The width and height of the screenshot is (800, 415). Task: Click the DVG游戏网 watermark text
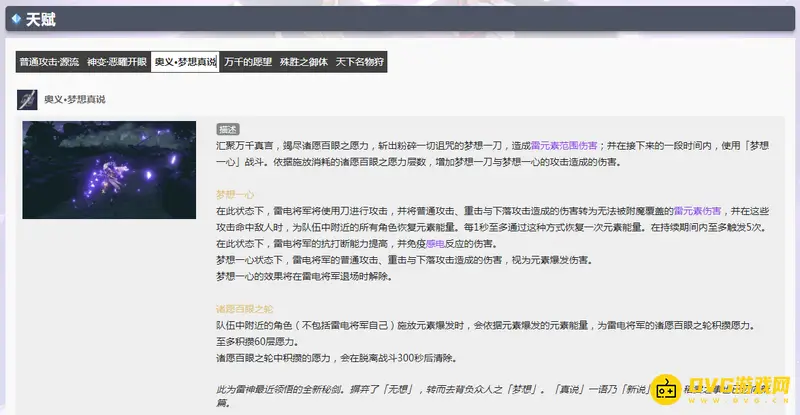[x=739, y=383]
